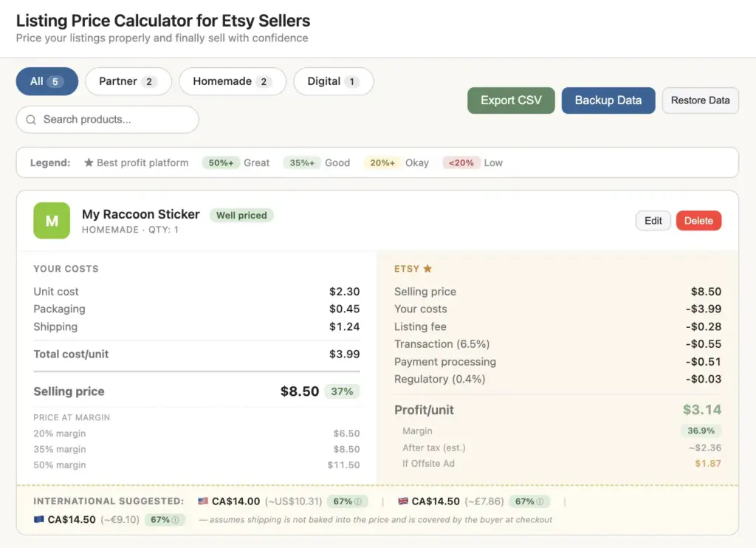
Task: Click the Regulatory (0.4%) label
Action: pos(440,379)
